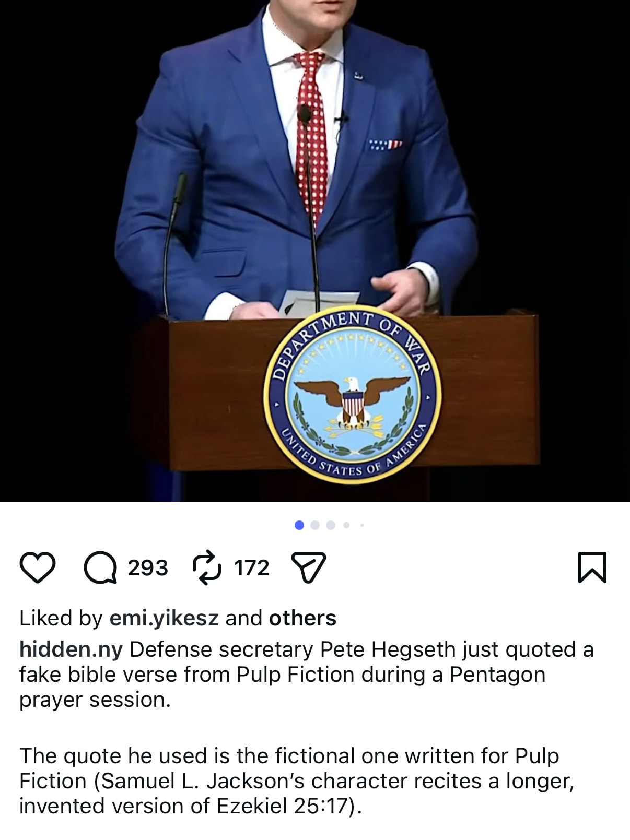
Task: Tap caption text about Pete Hegseth
Action: pyautogui.click(x=307, y=675)
